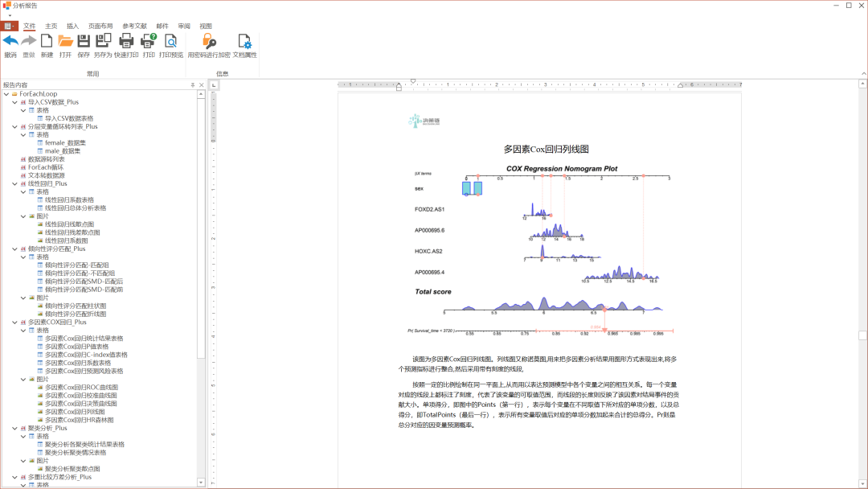Open the 审阅 tab
The height and width of the screenshot is (489, 868).
[x=184, y=26]
